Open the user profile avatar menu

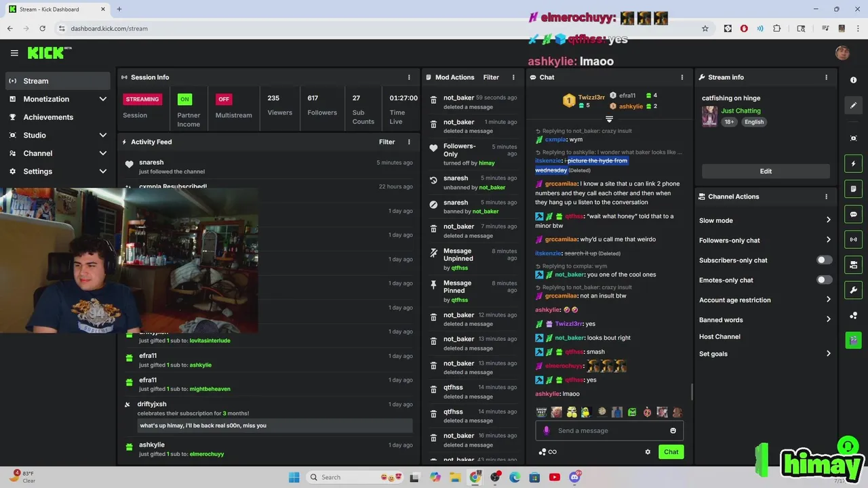tap(842, 53)
